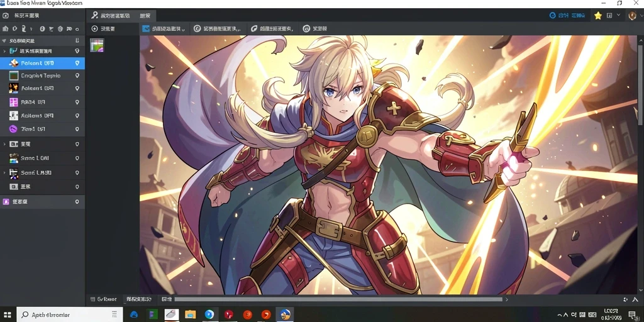Click the gold star favorite icon
Viewport: 644px width, 322px height.
pos(598,16)
